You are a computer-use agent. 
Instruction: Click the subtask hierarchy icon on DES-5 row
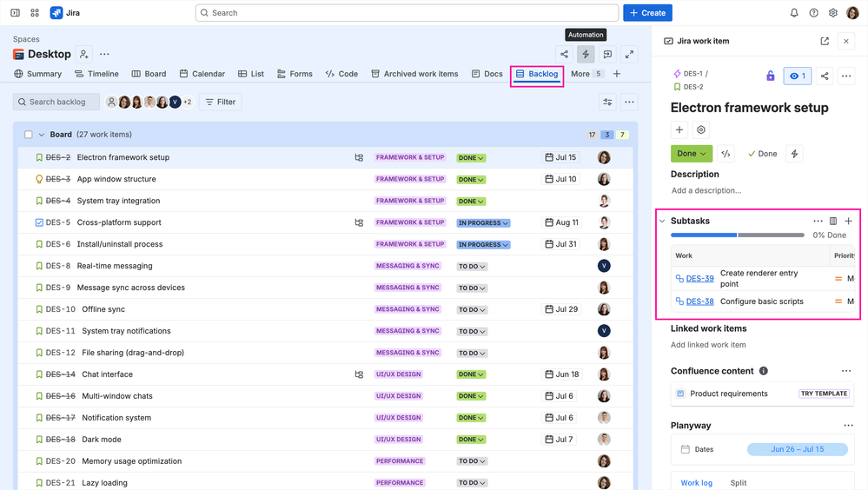pyautogui.click(x=359, y=222)
